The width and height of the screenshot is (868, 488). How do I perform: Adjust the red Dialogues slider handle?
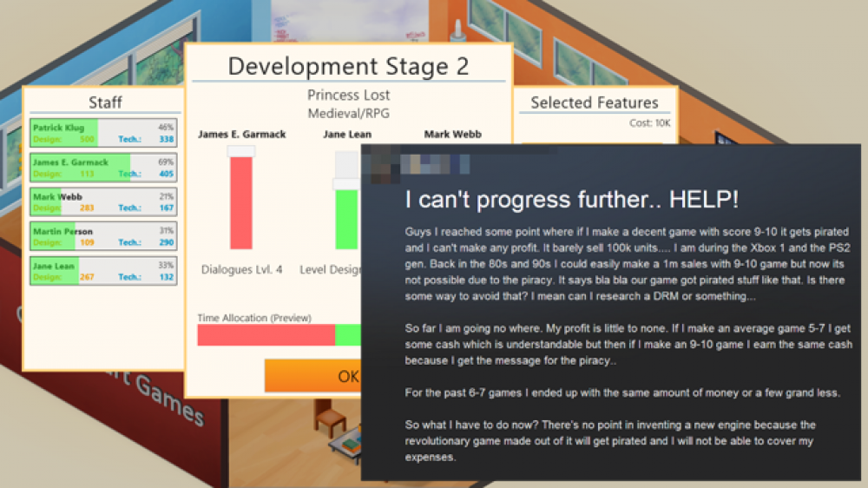click(x=240, y=151)
